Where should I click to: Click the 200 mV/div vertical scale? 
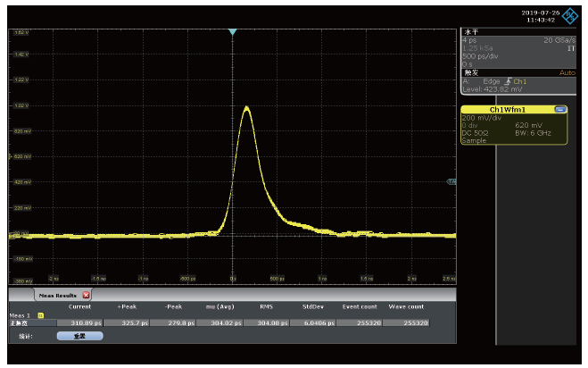482,118
